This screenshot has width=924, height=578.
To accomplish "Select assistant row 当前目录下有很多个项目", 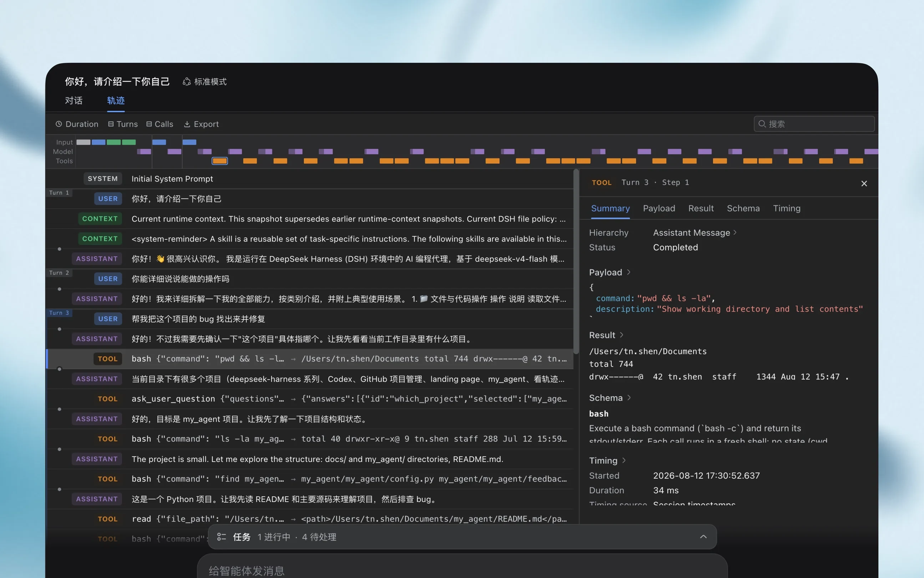I will (x=309, y=379).
